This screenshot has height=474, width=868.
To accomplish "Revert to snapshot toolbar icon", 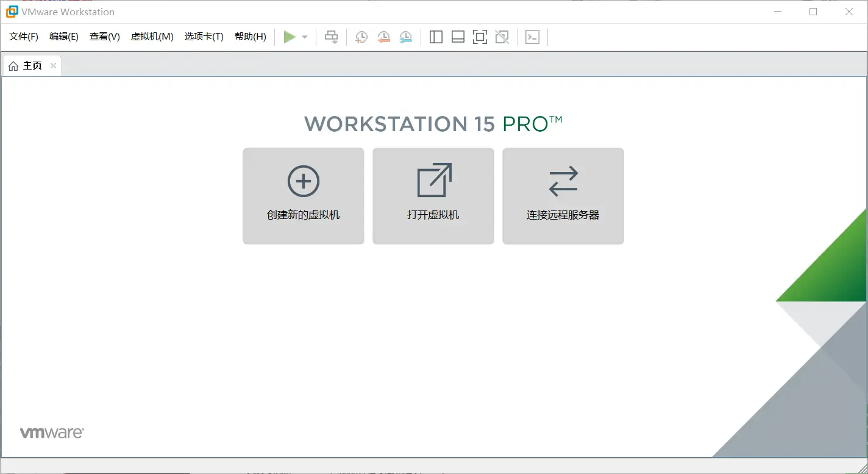I will point(383,37).
